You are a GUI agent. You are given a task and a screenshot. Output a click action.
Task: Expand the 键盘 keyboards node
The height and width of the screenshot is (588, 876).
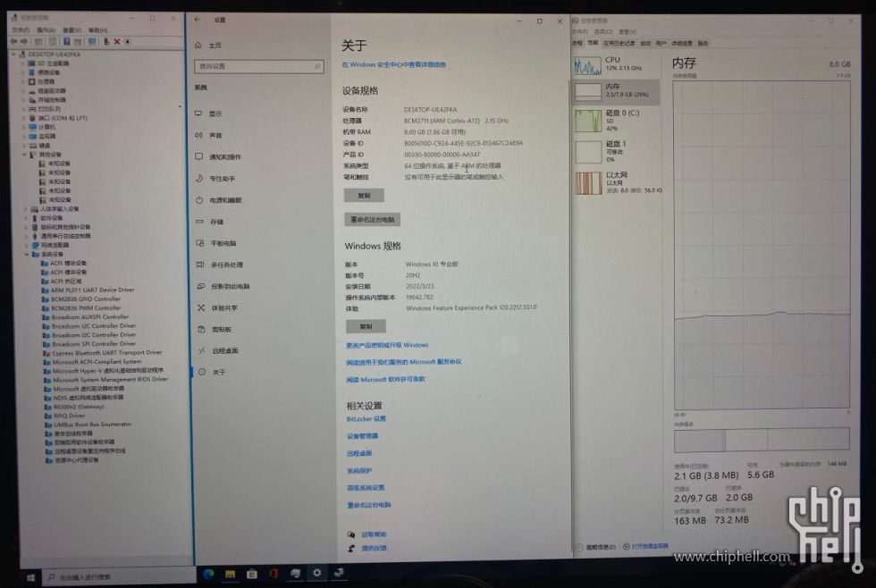(24, 146)
